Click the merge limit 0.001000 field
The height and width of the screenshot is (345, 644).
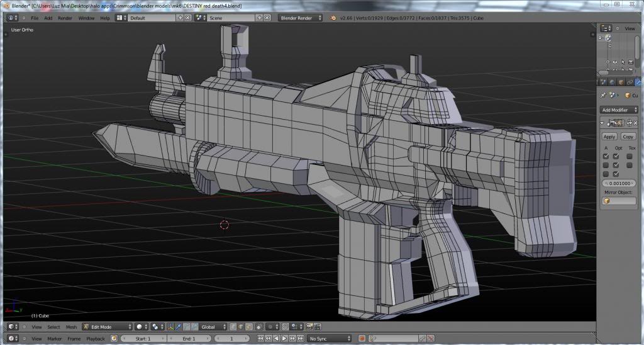[619, 183]
